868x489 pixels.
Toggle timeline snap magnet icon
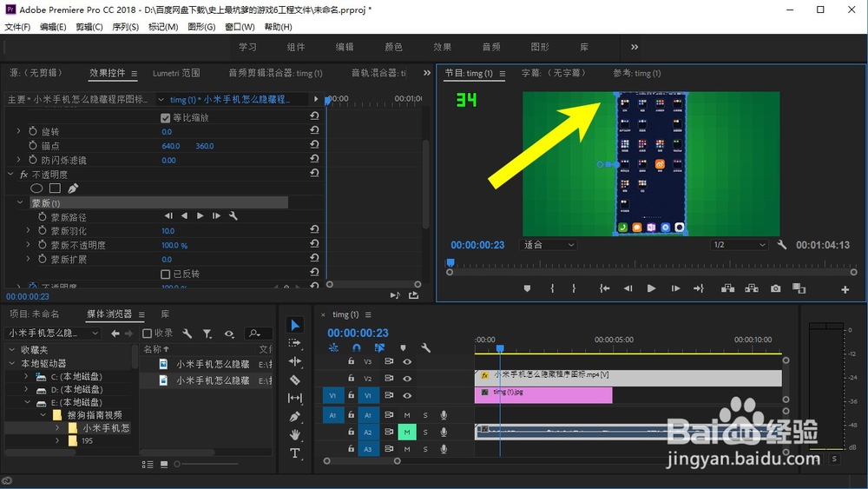(357, 347)
